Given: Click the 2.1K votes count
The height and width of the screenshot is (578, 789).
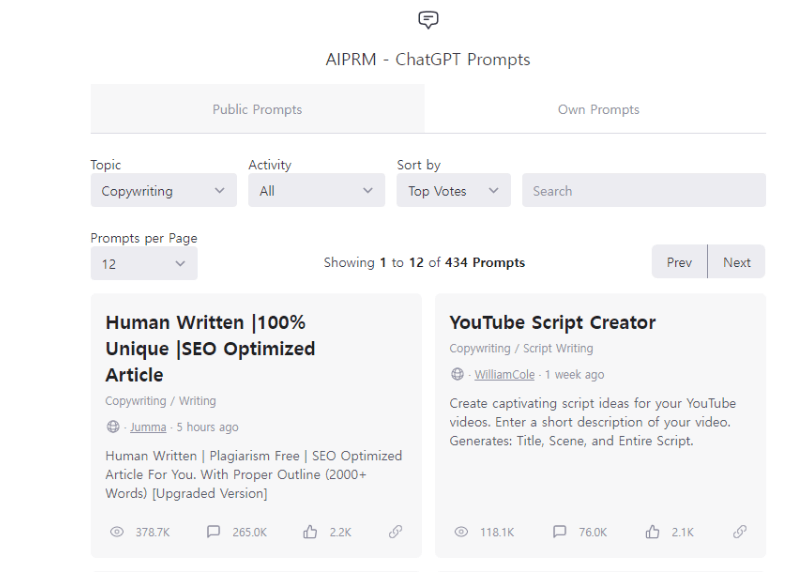Looking at the screenshot, I should (x=682, y=532).
